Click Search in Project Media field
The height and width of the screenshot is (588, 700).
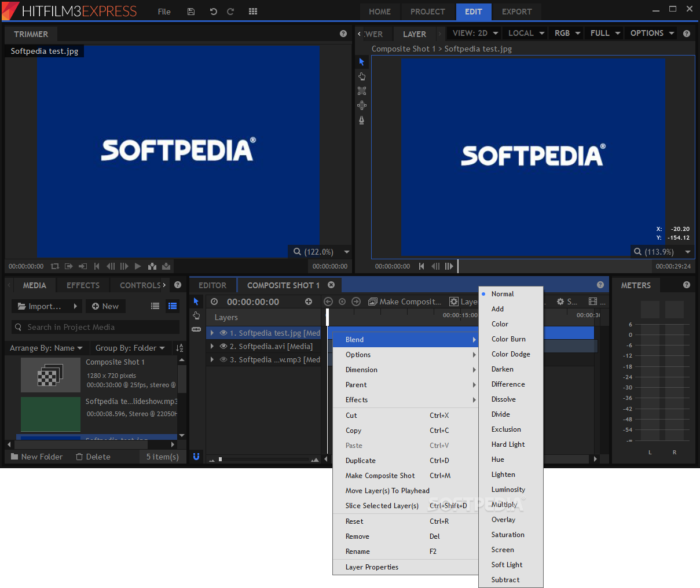click(x=96, y=327)
